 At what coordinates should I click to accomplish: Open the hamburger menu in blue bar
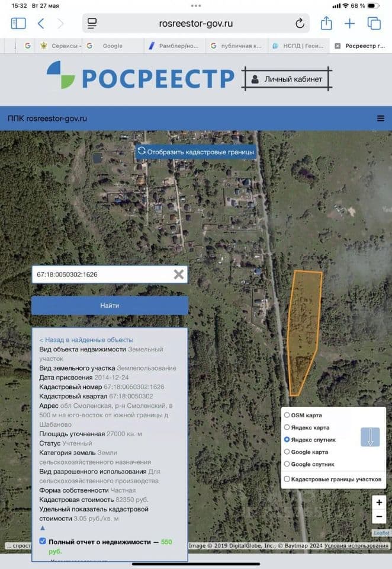point(381,119)
